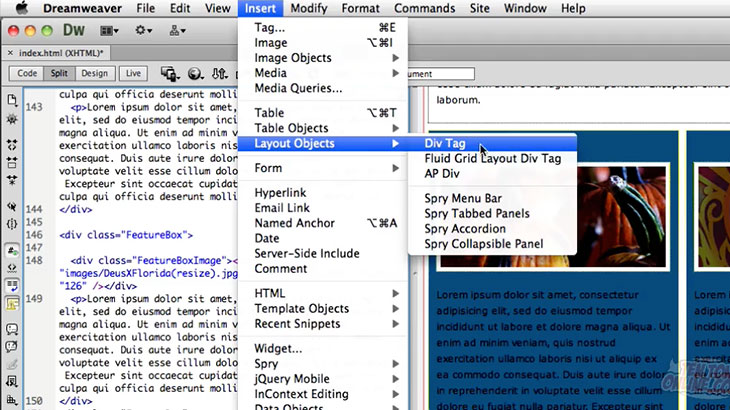The width and height of the screenshot is (730, 410).
Task: Select the Split view button
Action: 59,74
